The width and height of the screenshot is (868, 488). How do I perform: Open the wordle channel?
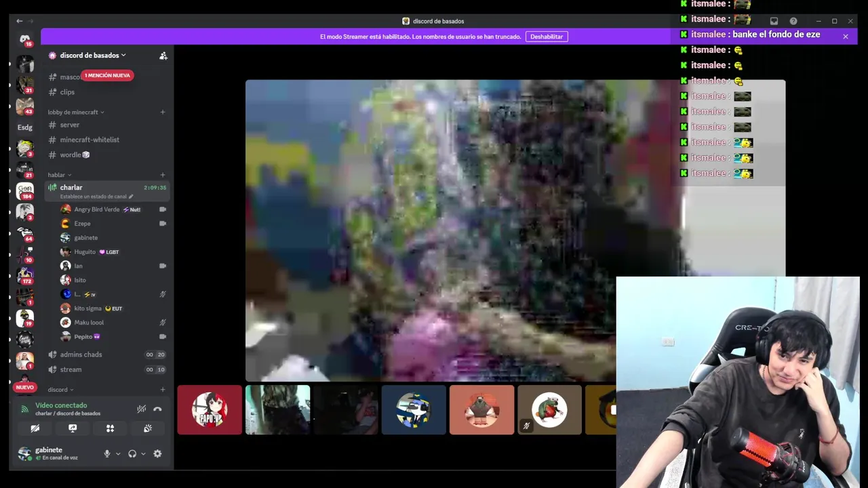coord(106,155)
